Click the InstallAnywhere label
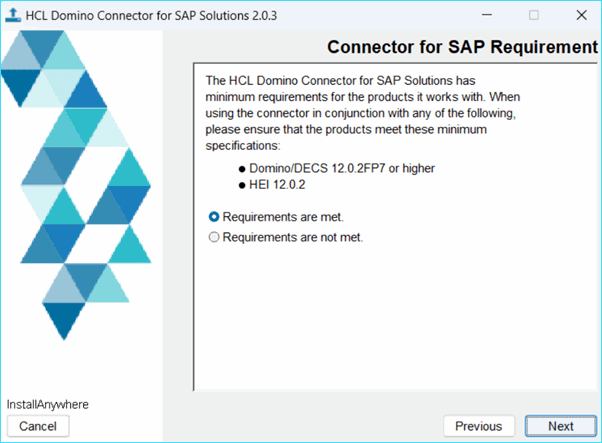This screenshot has width=602, height=443. pyautogui.click(x=48, y=405)
